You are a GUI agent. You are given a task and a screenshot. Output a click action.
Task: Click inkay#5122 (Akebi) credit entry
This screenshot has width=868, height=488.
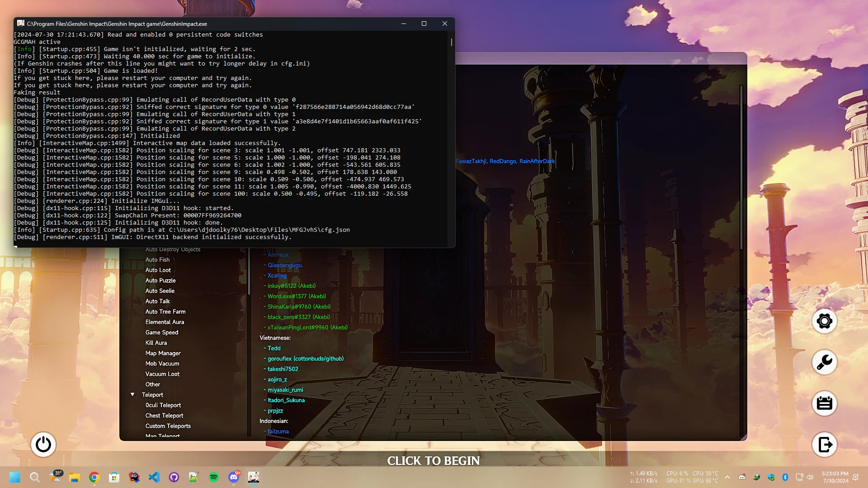(292, 286)
